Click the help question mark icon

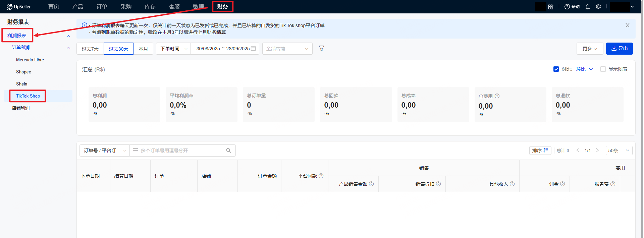567,7
